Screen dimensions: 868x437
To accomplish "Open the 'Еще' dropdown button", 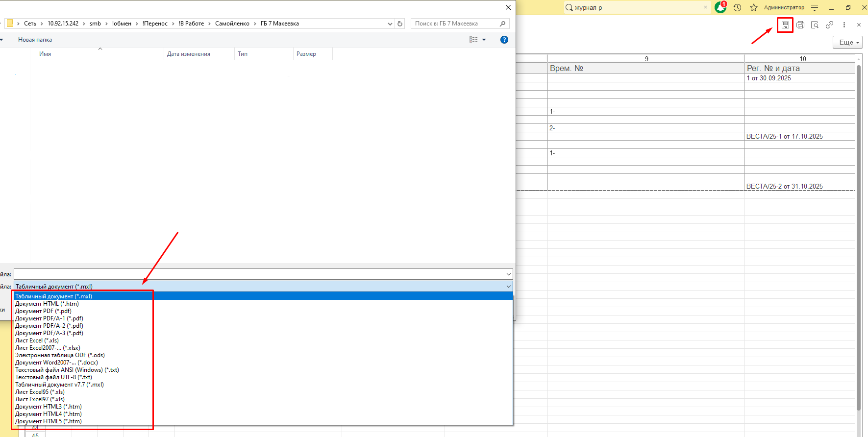I will click(848, 42).
